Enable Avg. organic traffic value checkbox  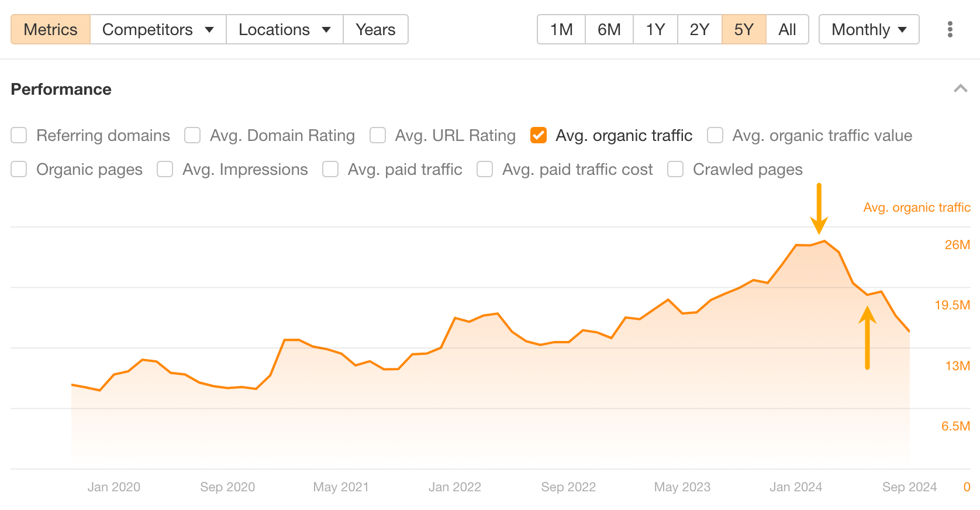pyautogui.click(x=715, y=136)
